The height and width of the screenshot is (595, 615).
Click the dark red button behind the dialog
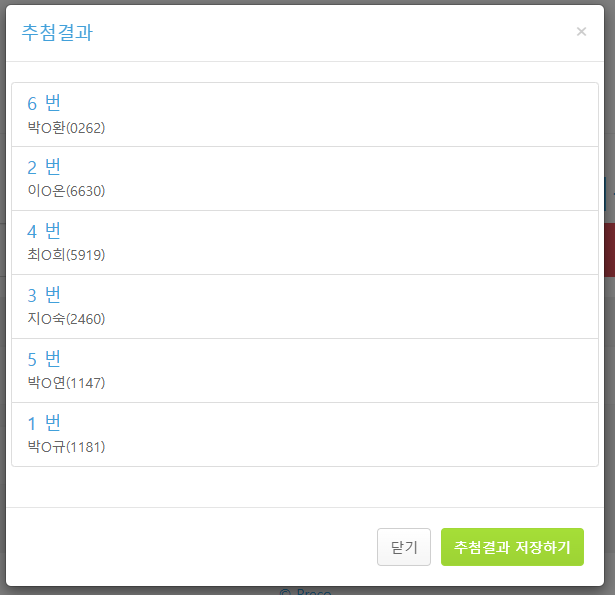[610, 250]
